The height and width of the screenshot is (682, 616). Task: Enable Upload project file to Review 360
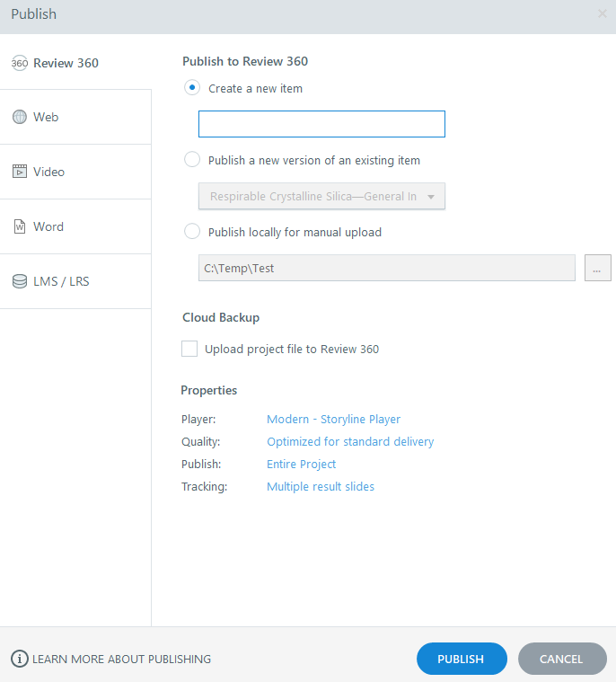(189, 349)
